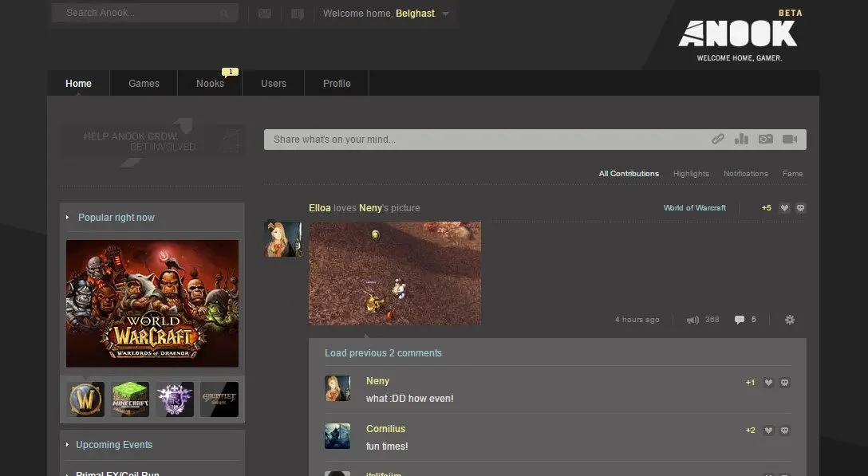This screenshot has width=868, height=476.
Task: Dislike Cornilius's comment with the skull
Action: (x=784, y=431)
